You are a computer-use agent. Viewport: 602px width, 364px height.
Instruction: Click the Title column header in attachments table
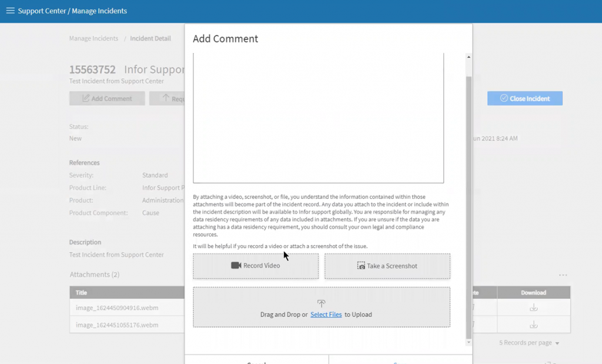[81, 293]
